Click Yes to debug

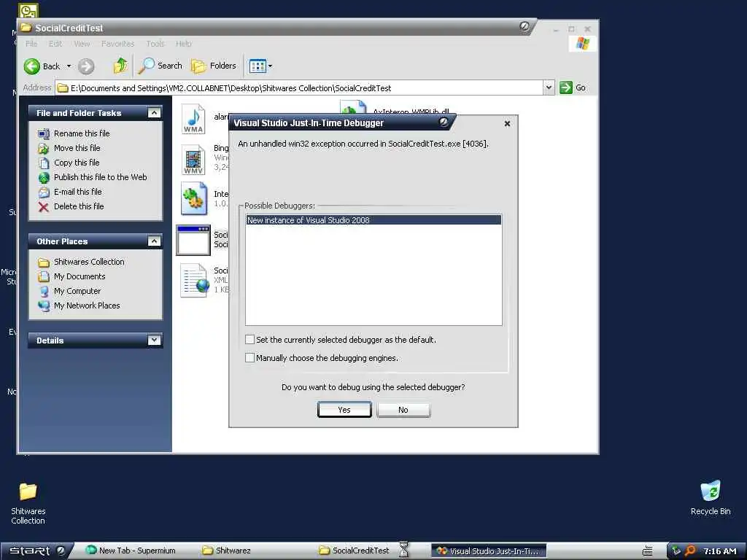pyautogui.click(x=344, y=410)
